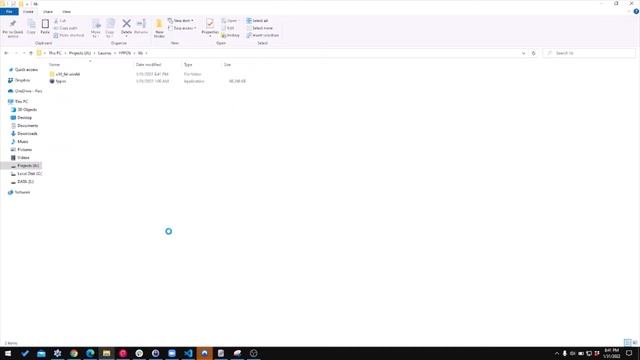Click the Windows Start button
This screenshot has width=640, height=360.
(8, 353)
